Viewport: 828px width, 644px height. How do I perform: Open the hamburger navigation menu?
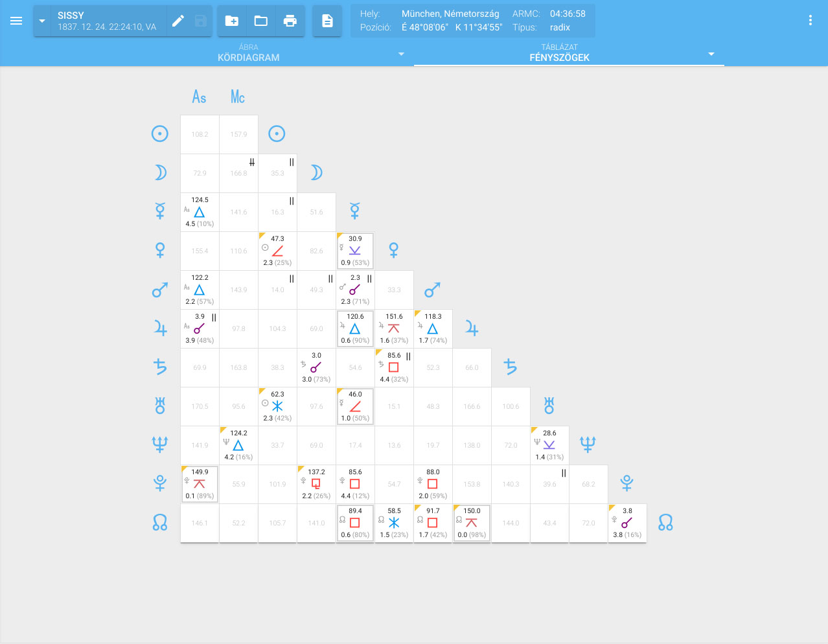pyautogui.click(x=16, y=21)
